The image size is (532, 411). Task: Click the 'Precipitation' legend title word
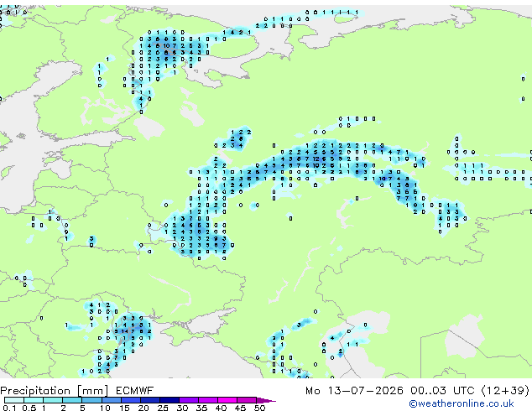35,391
